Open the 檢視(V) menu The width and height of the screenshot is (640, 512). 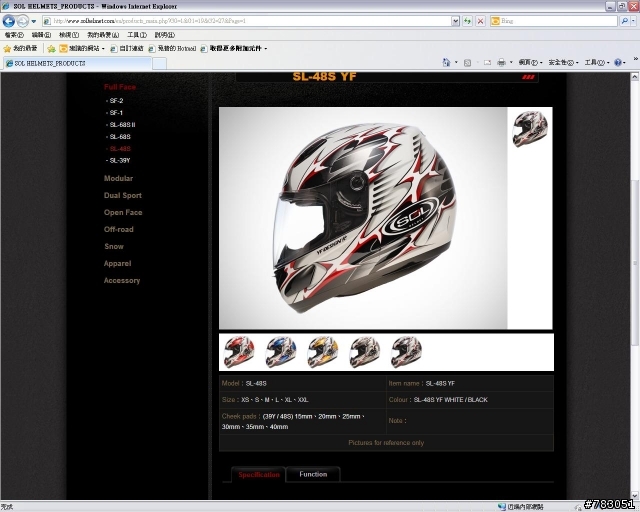[x=69, y=35]
